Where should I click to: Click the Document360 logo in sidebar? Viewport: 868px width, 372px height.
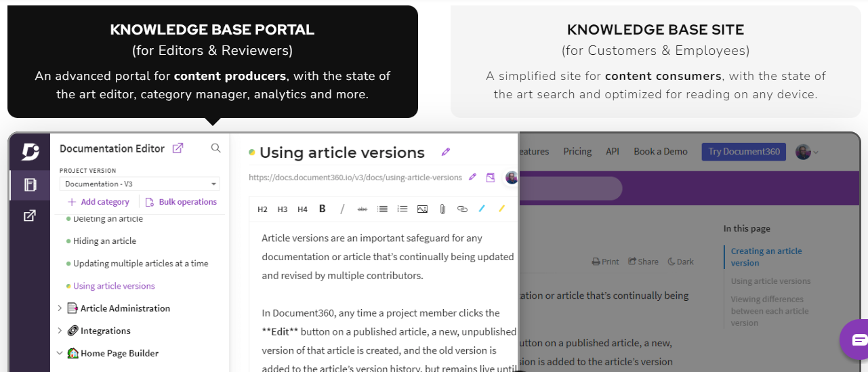click(30, 152)
